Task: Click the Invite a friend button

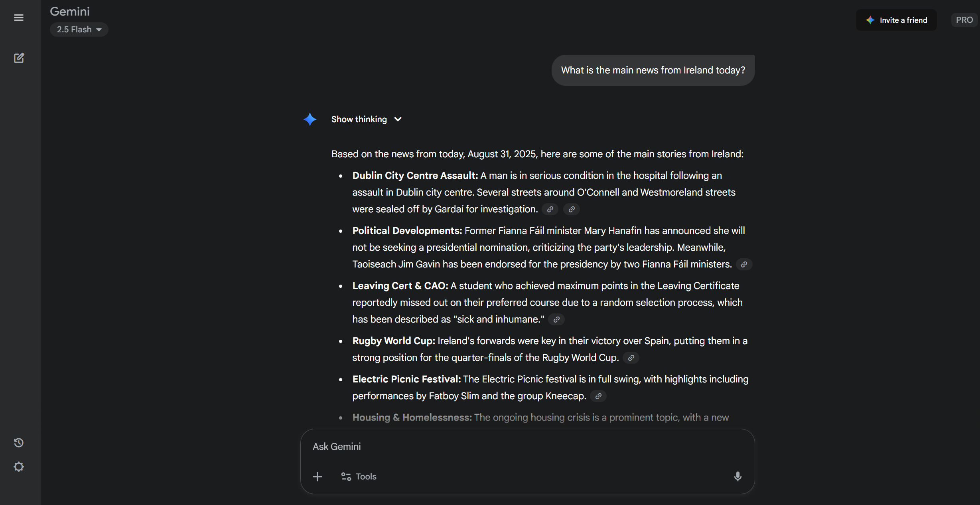Action: pos(896,20)
